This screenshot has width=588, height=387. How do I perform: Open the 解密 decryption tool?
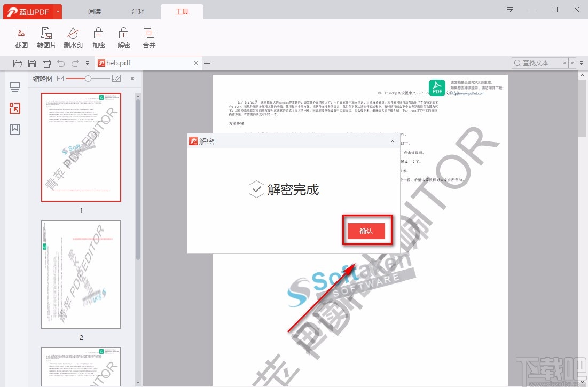pos(123,37)
